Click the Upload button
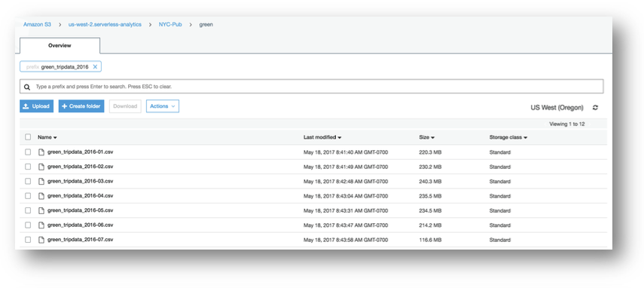Screen dimensions: 644x288 click(x=37, y=106)
